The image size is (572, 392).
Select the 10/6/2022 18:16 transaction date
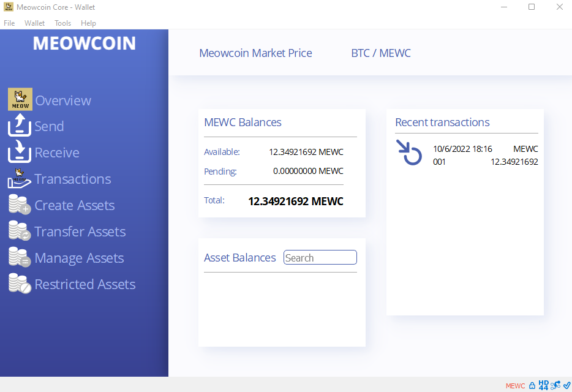point(462,149)
